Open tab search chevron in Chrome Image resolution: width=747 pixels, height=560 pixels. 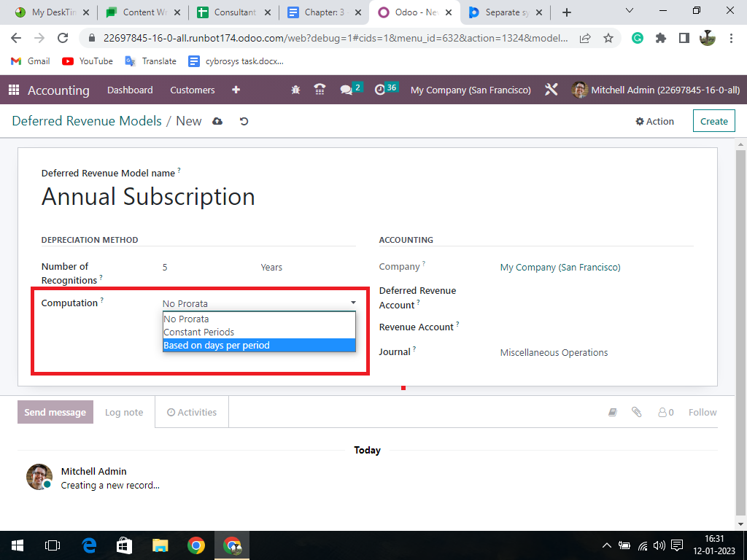click(x=630, y=10)
